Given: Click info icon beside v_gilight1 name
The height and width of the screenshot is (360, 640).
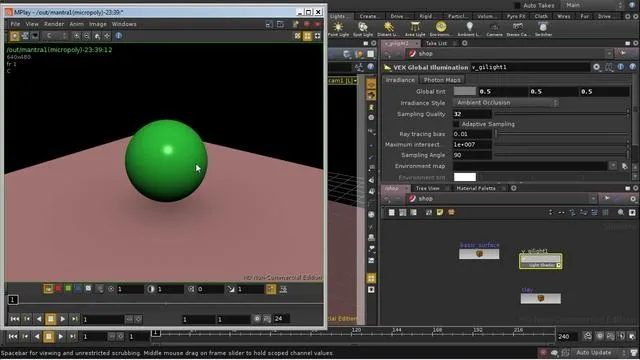Looking at the screenshot, I should click(x=620, y=67).
